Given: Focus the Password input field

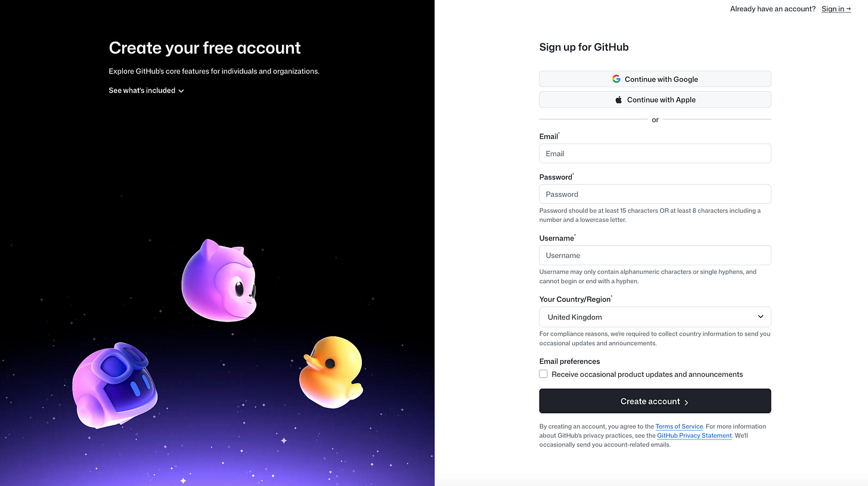Looking at the screenshot, I should click(x=655, y=194).
